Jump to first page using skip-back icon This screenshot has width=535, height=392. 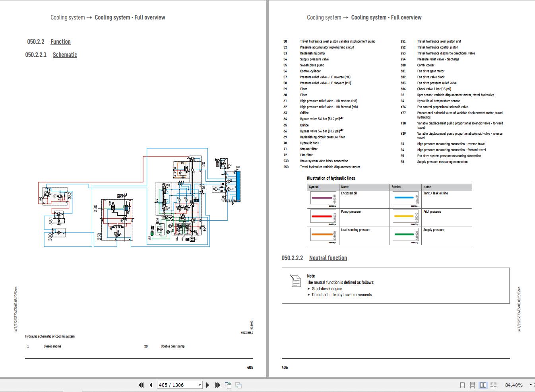point(141,385)
